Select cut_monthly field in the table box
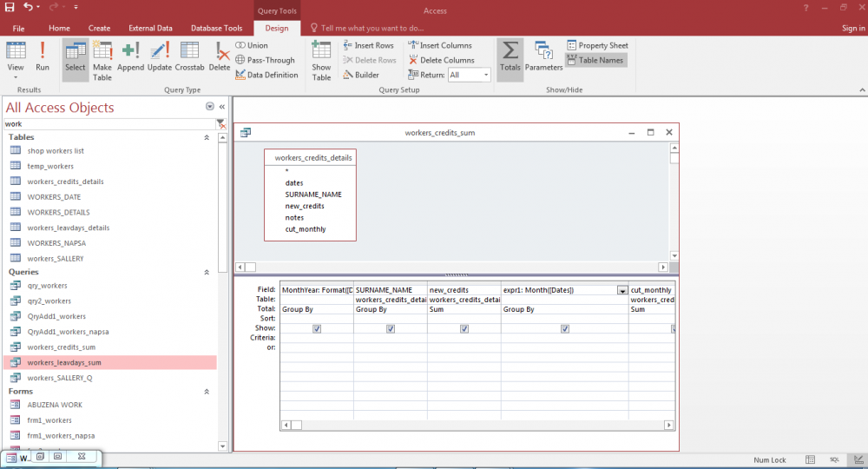Viewport: 868px width, 469px height. coord(305,229)
